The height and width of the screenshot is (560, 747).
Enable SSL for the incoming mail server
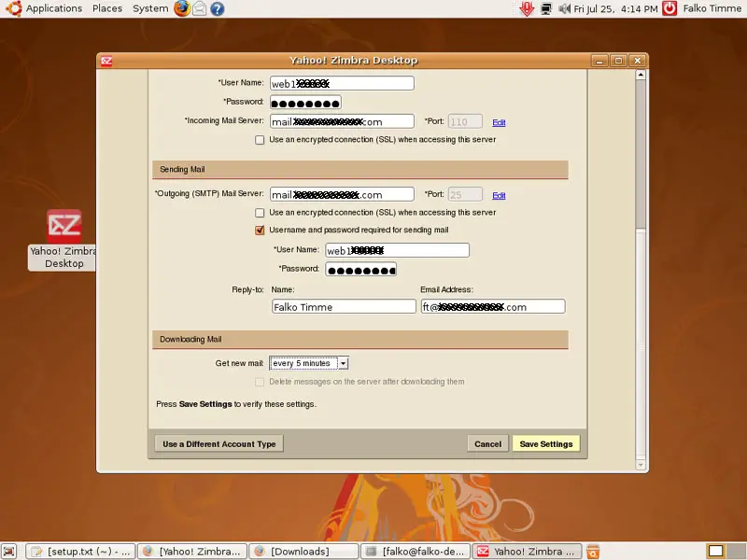point(260,140)
